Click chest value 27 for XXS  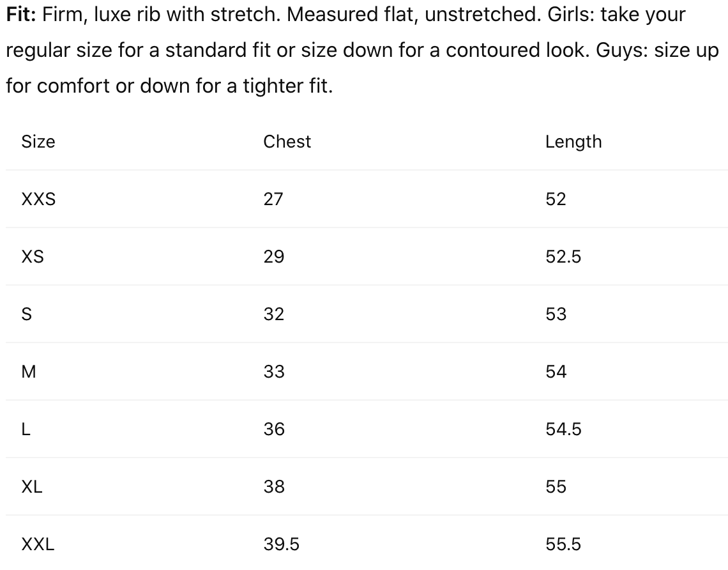(x=273, y=199)
